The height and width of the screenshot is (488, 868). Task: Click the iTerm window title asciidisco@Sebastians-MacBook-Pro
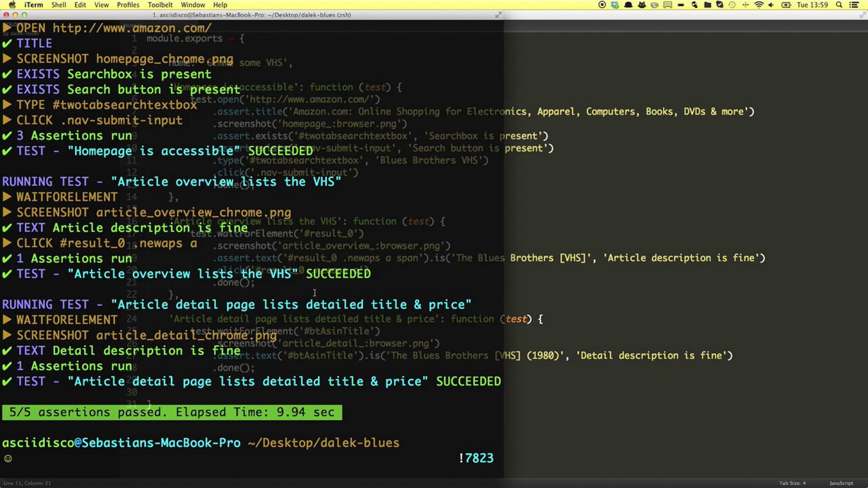click(x=251, y=15)
